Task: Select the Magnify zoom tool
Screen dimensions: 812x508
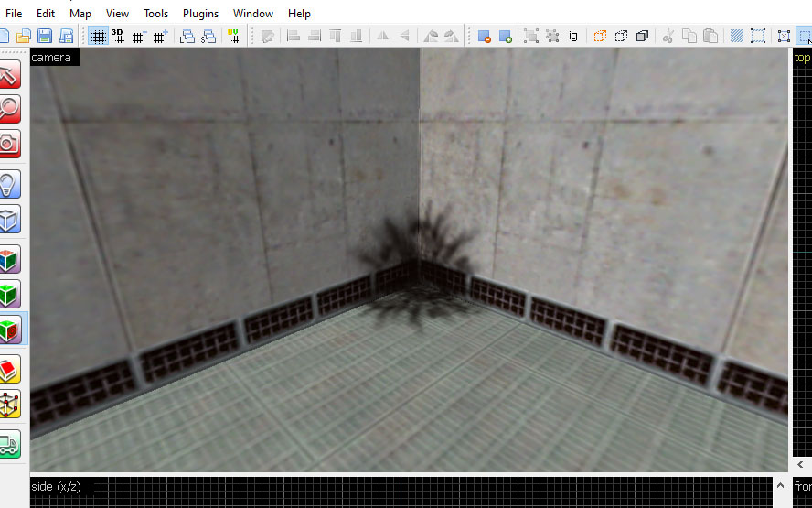Action: click(x=9, y=110)
